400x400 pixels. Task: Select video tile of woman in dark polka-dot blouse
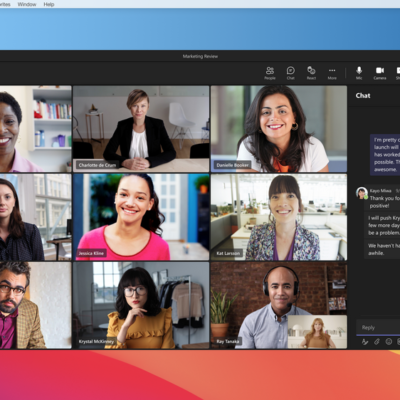coord(36,217)
